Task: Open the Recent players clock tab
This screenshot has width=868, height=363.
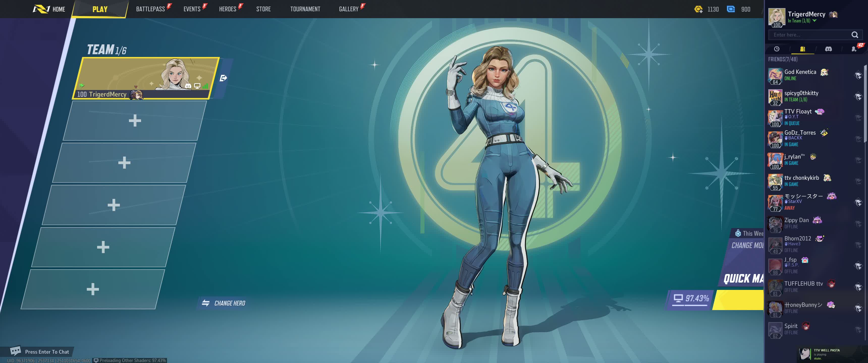Action: click(776, 49)
